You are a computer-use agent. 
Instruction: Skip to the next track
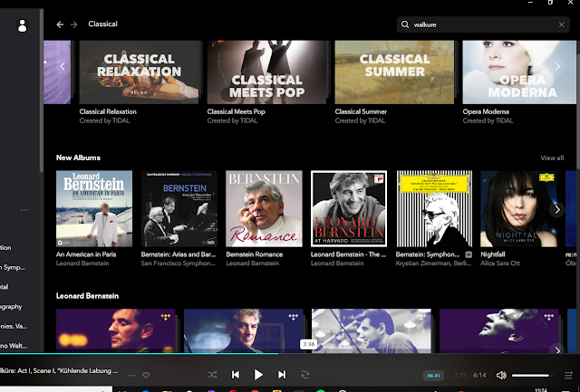click(x=282, y=375)
